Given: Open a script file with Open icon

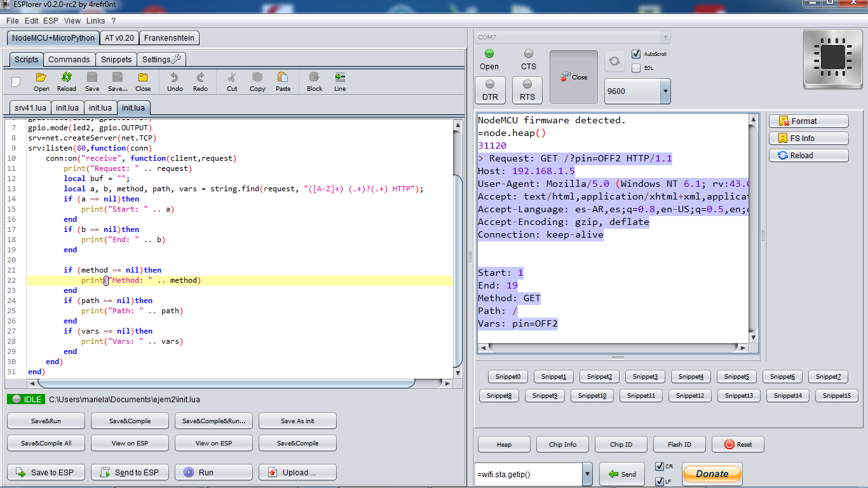Looking at the screenshot, I should point(41,81).
